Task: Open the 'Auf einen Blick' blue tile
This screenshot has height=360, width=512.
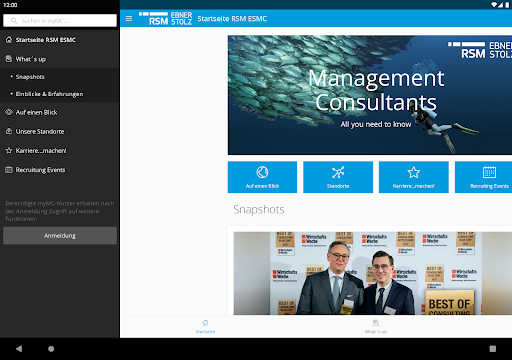Action: (262, 177)
